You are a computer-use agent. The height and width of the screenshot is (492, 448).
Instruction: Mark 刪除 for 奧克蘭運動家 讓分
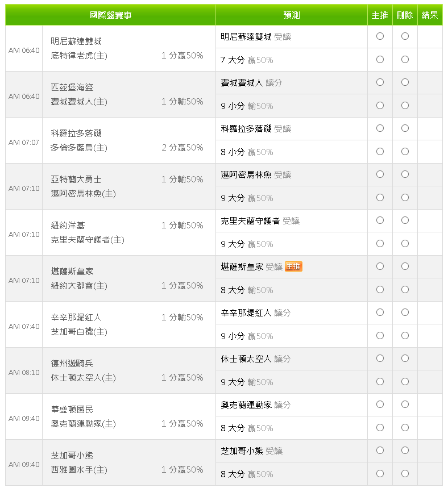coord(405,405)
